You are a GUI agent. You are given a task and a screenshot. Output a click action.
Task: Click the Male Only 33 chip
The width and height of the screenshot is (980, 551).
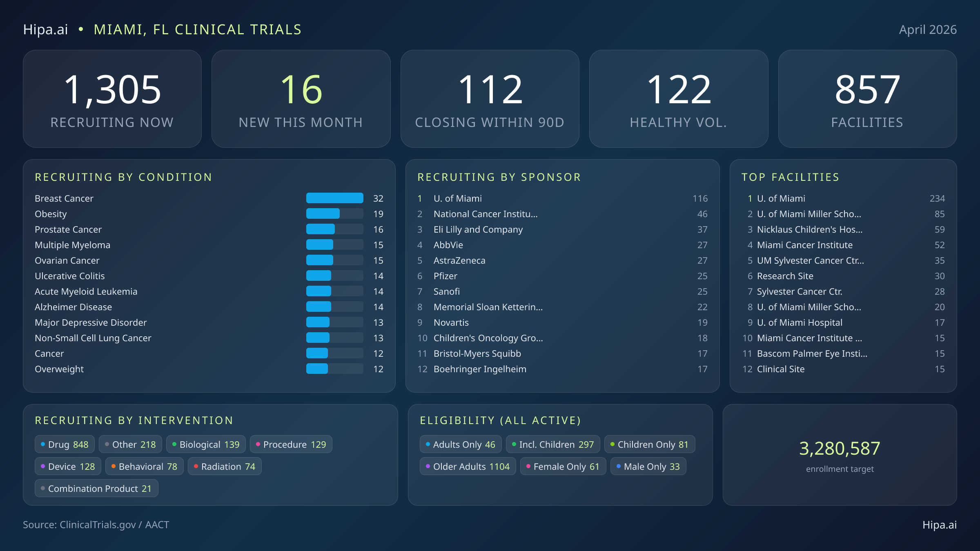click(x=648, y=466)
